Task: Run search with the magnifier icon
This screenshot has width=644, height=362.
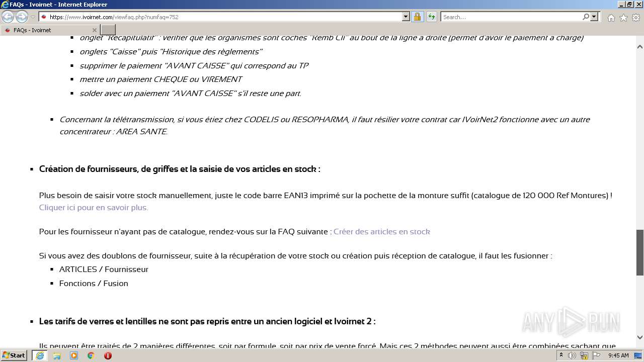Action: click(x=586, y=17)
